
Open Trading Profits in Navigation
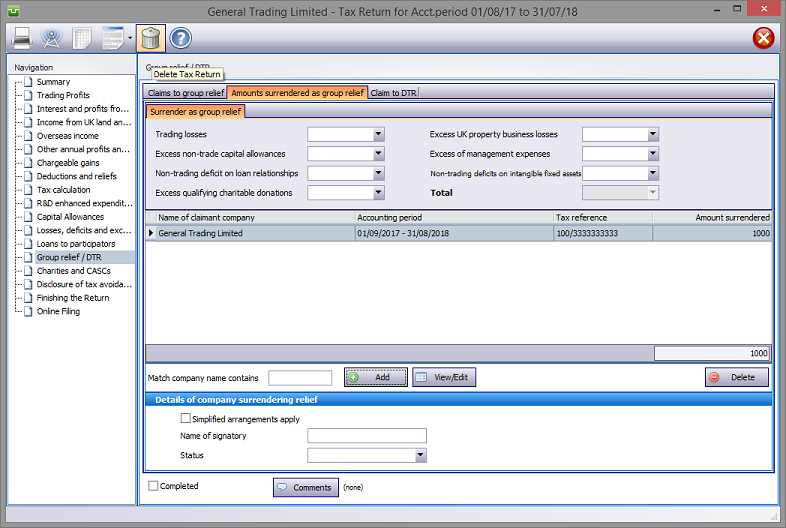[63, 95]
